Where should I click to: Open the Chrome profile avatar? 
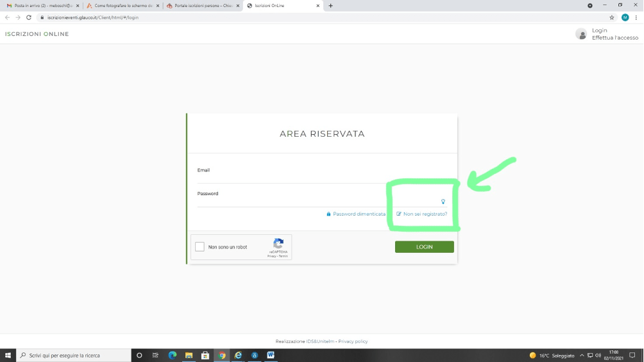(625, 17)
